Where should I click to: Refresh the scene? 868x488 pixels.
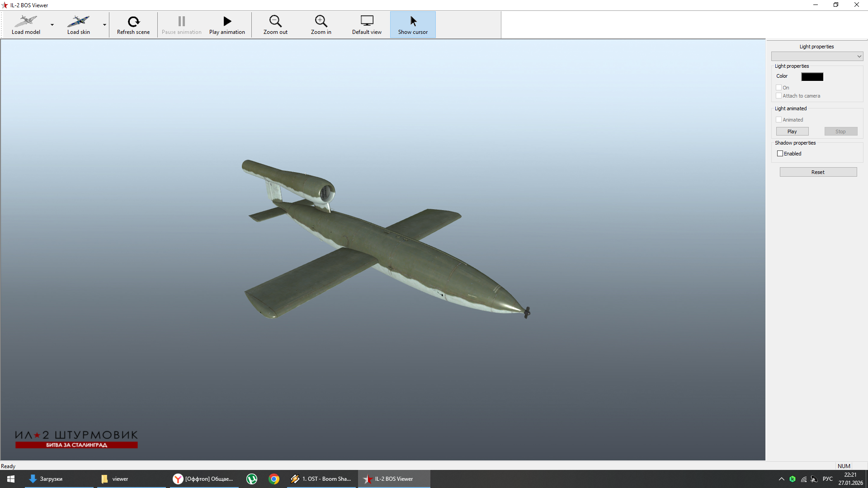tap(133, 25)
